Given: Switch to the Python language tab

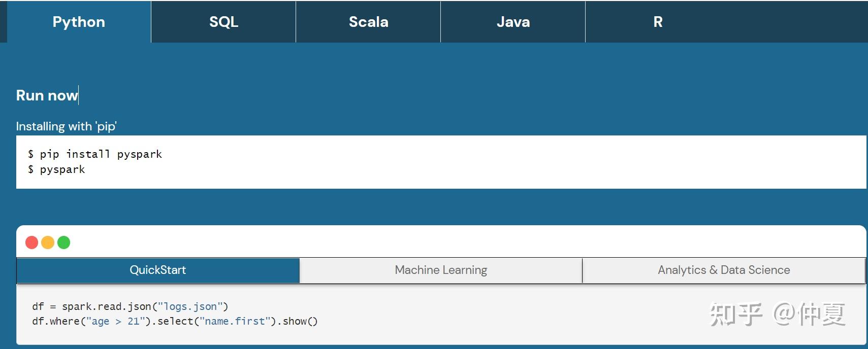Looking at the screenshot, I should (x=79, y=22).
